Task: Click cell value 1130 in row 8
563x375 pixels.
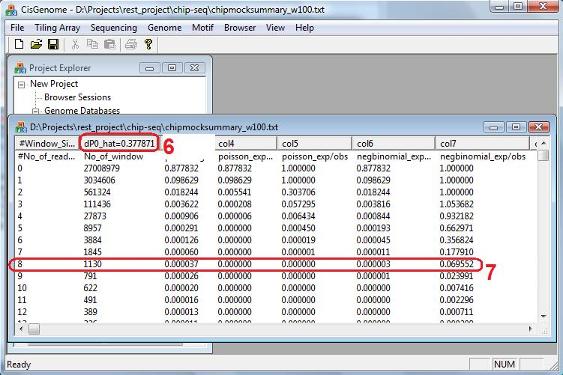Action: (x=93, y=264)
